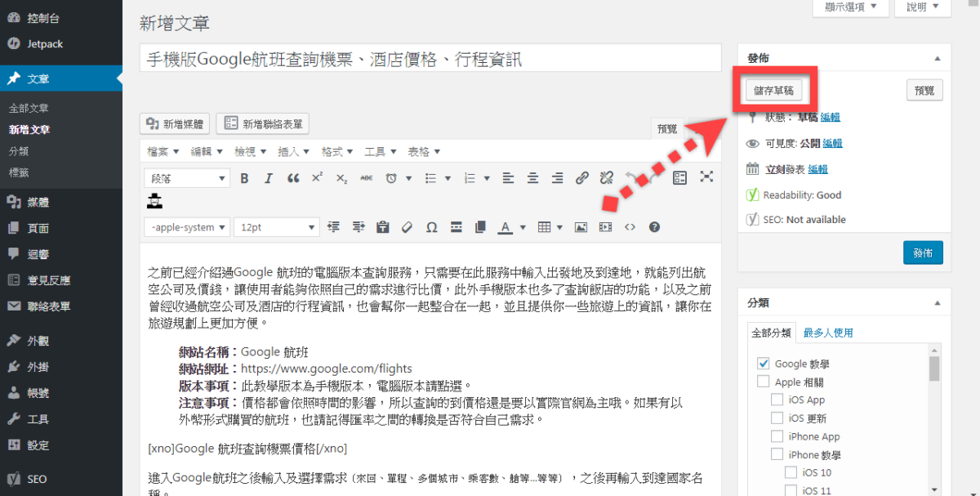Edit visibility via 編輯 link beside 公開

[x=832, y=143]
